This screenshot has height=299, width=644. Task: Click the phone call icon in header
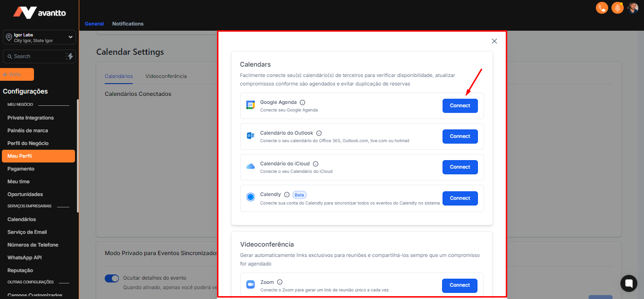pyautogui.click(x=602, y=8)
